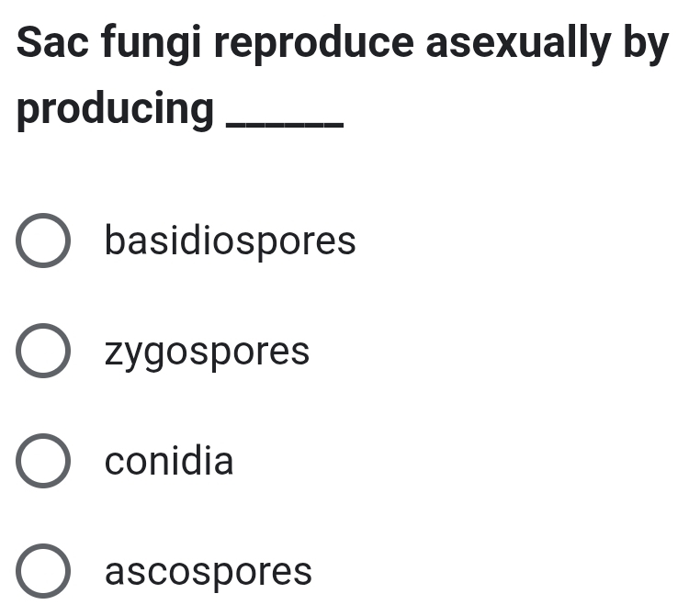Click the conidia answer label
This screenshot has height=616, width=689.
click(x=169, y=461)
